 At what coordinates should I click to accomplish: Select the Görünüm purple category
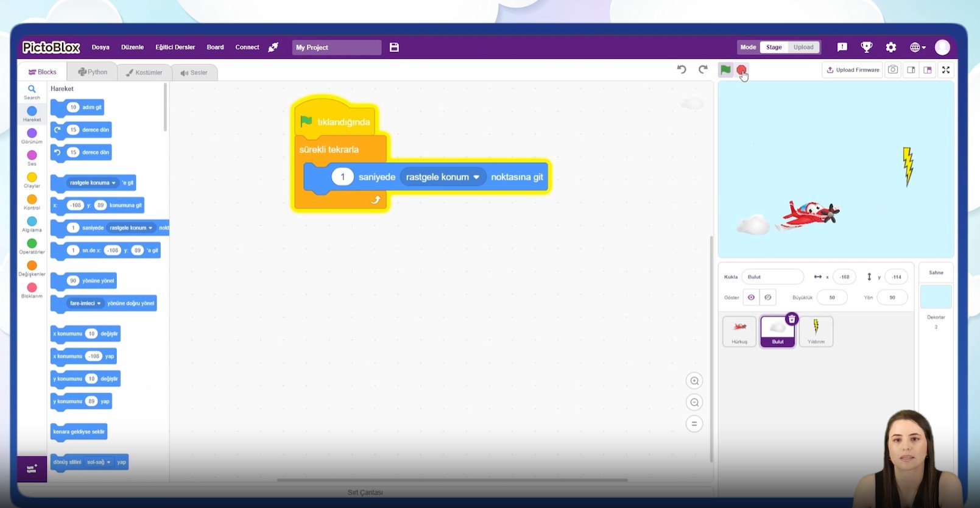click(x=32, y=136)
